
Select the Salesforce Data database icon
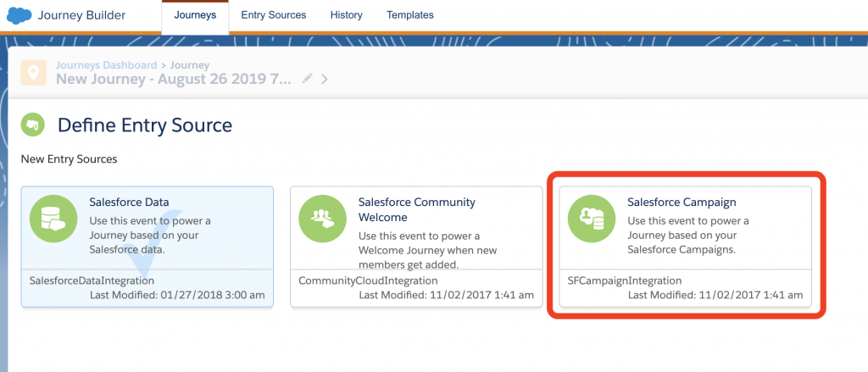[x=53, y=219]
